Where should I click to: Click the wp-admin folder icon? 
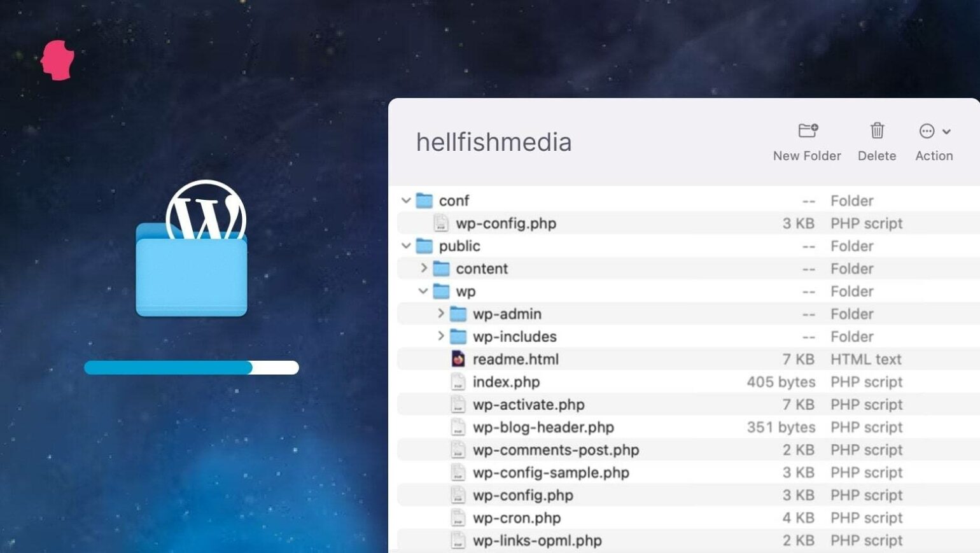(458, 314)
